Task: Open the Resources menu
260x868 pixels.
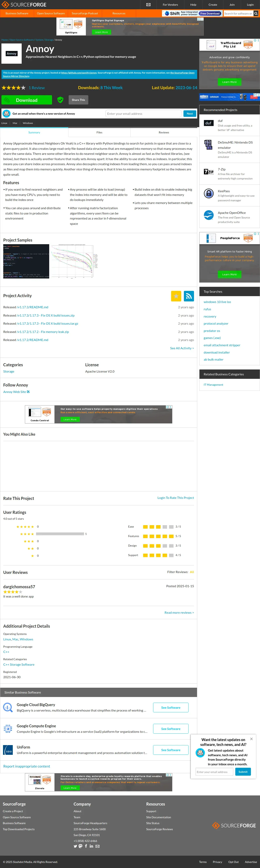Action: (x=119, y=14)
